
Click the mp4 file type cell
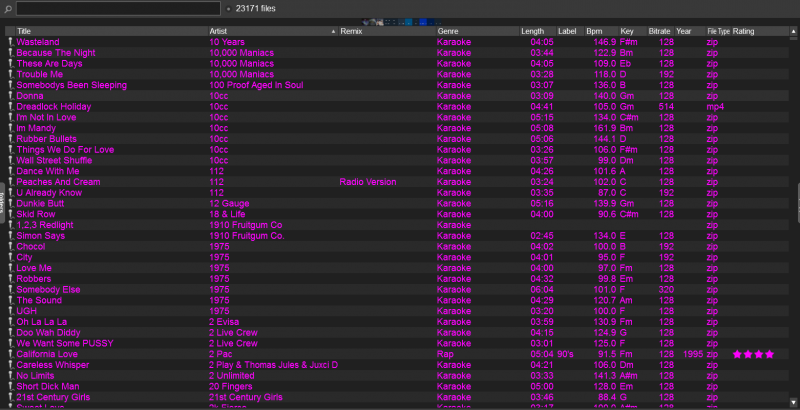point(715,107)
